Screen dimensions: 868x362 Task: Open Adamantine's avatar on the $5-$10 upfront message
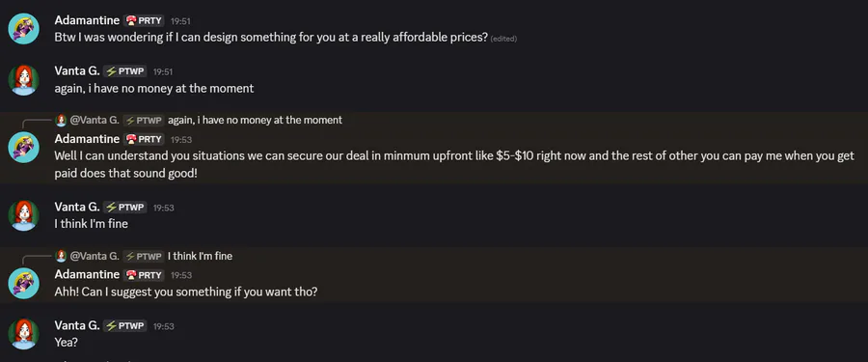click(24, 147)
